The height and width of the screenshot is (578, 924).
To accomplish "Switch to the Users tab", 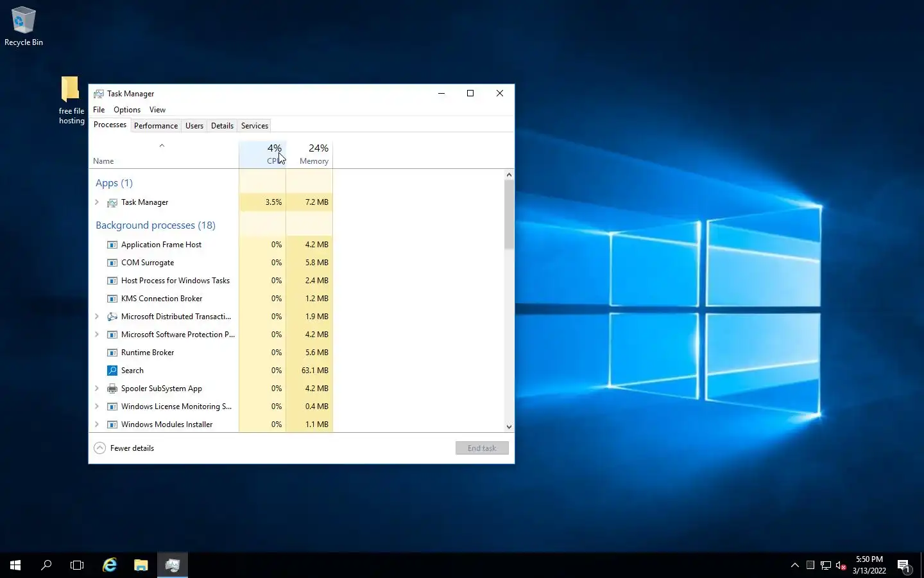I will pos(194,126).
